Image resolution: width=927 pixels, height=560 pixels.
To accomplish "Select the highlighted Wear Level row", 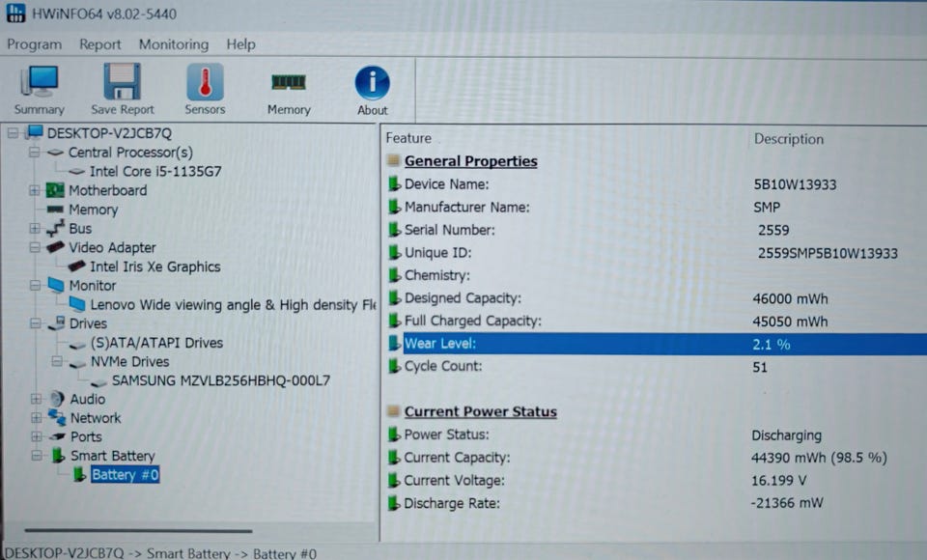I will (x=664, y=344).
